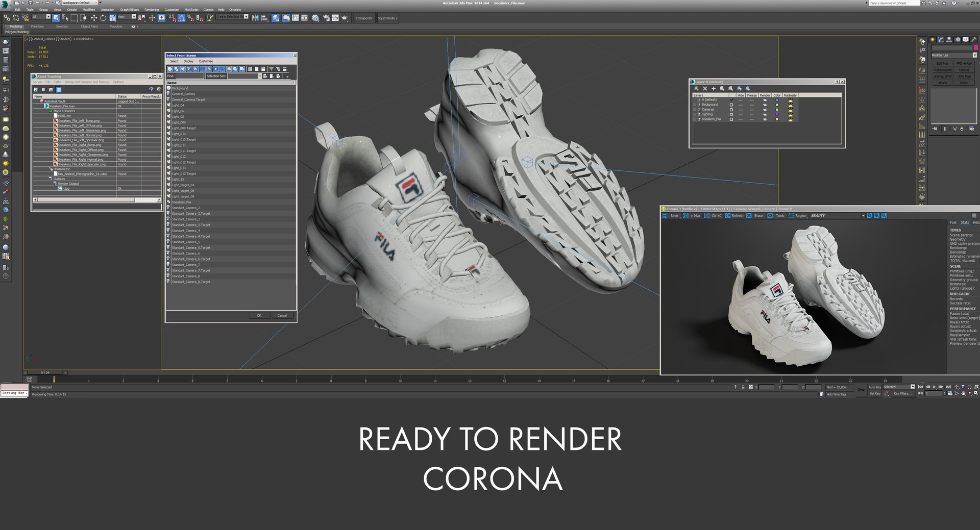
Task: Activate the Select Object tool
Action: [x=56, y=18]
